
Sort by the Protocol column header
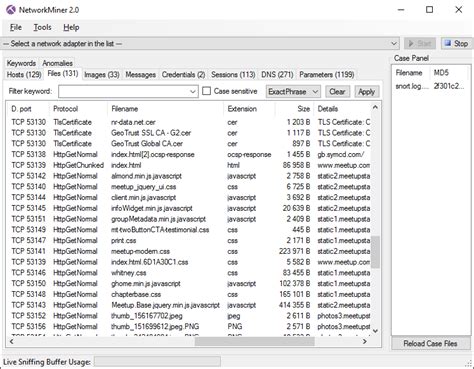[78, 109]
